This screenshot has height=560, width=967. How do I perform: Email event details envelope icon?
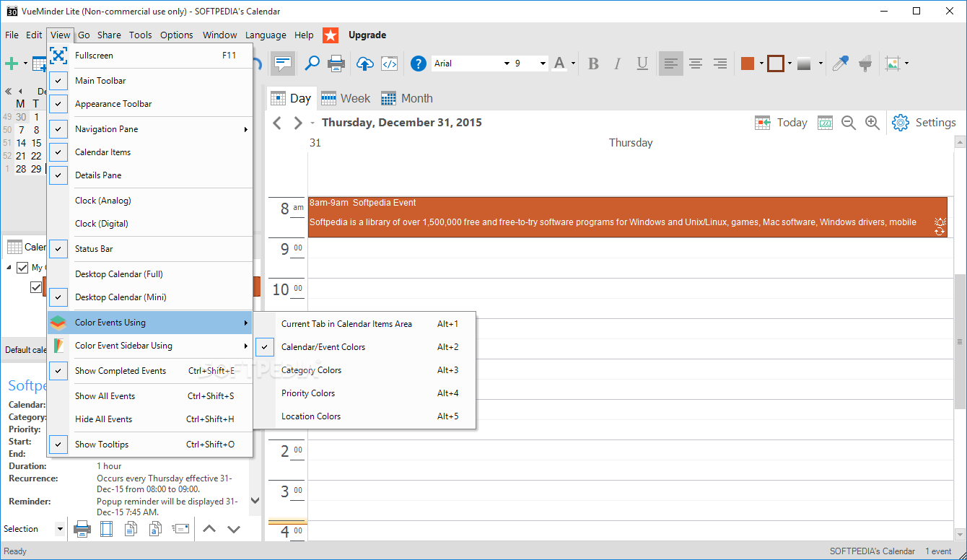pos(180,528)
